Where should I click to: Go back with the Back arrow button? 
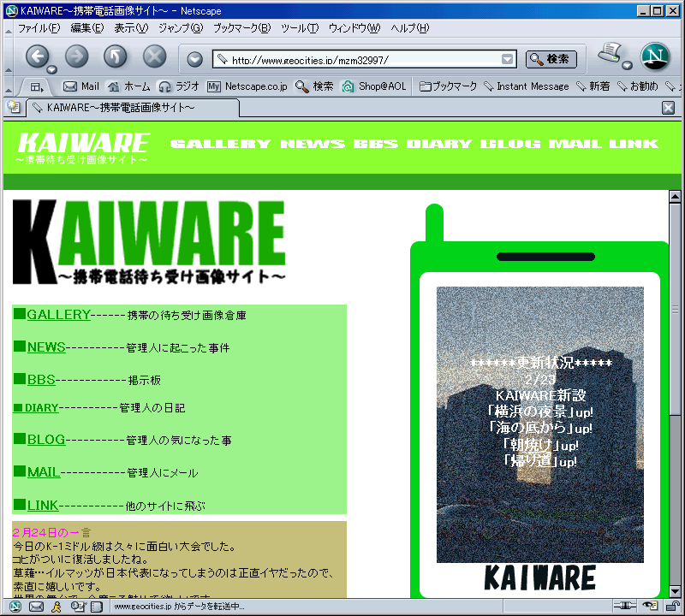tap(38, 56)
